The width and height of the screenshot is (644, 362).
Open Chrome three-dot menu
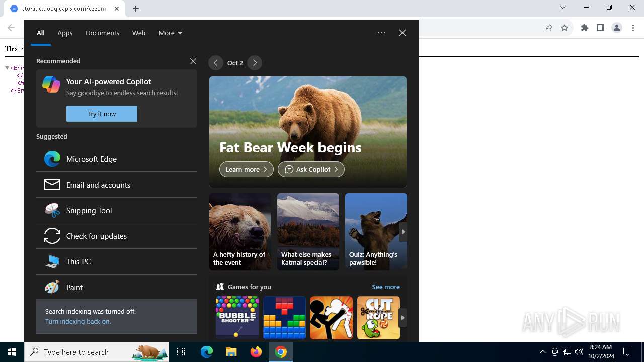coord(633,28)
